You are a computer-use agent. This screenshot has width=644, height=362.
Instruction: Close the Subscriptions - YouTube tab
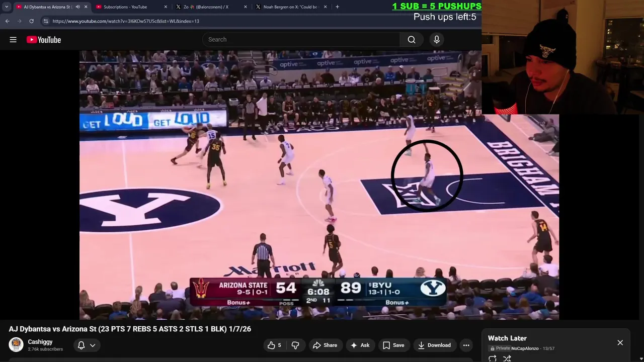(x=166, y=7)
